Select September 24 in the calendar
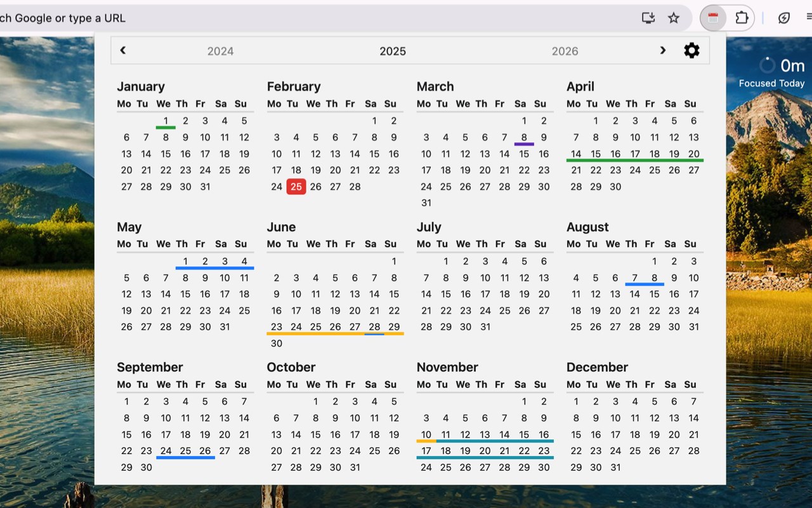Viewport: 812px width, 508px height. tap(166, 451)
